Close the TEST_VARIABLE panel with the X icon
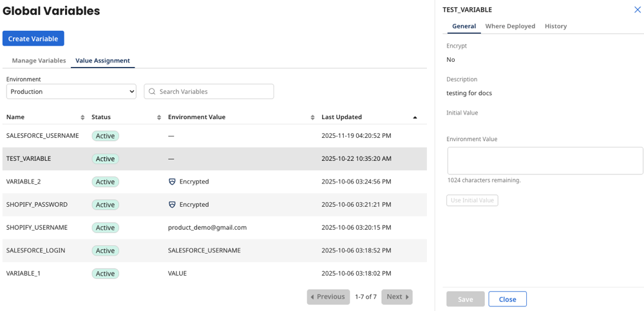This screenshot has height=311, width=644. click(638, 10)
